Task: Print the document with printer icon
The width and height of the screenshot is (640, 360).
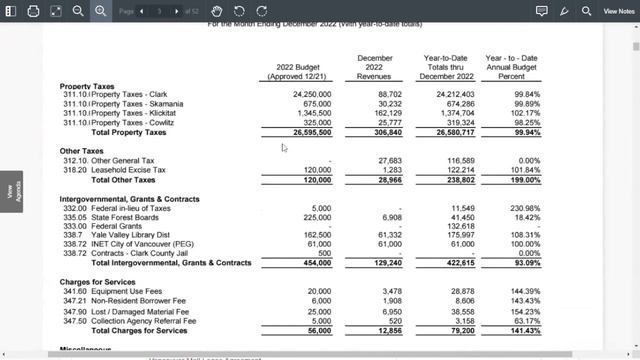Action: point(33,11)
